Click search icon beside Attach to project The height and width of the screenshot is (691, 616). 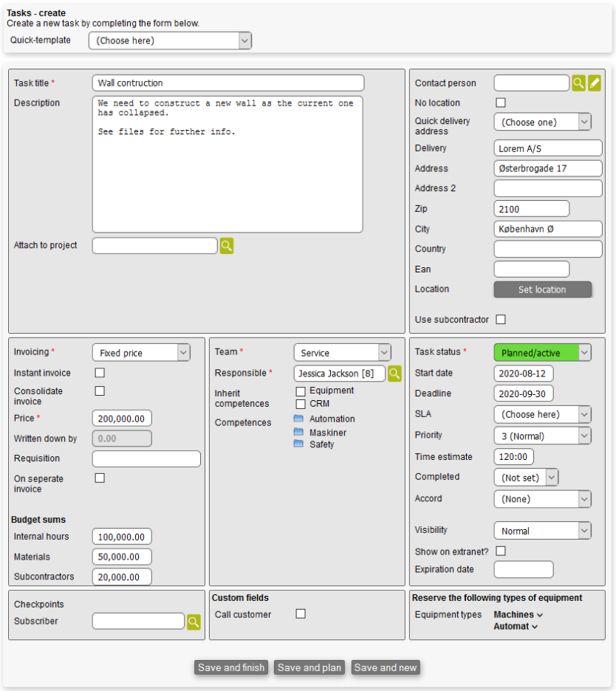tap(226, 246)
